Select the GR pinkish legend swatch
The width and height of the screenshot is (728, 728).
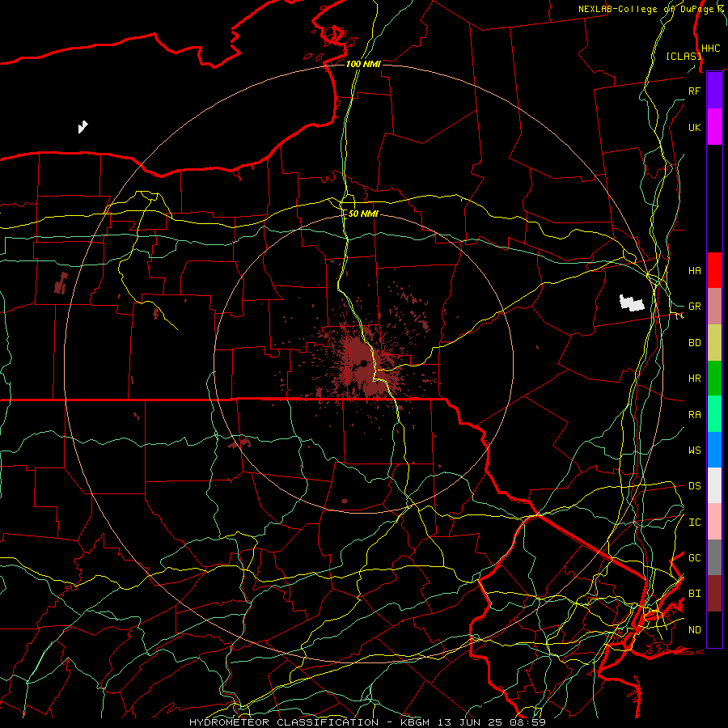pos(714,307)
